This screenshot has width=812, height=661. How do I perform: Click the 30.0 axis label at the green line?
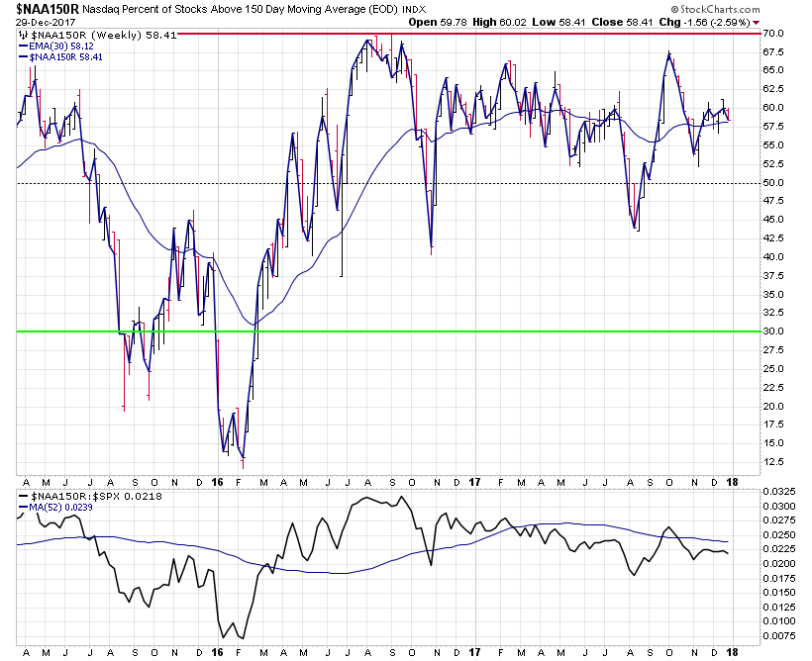773,331
